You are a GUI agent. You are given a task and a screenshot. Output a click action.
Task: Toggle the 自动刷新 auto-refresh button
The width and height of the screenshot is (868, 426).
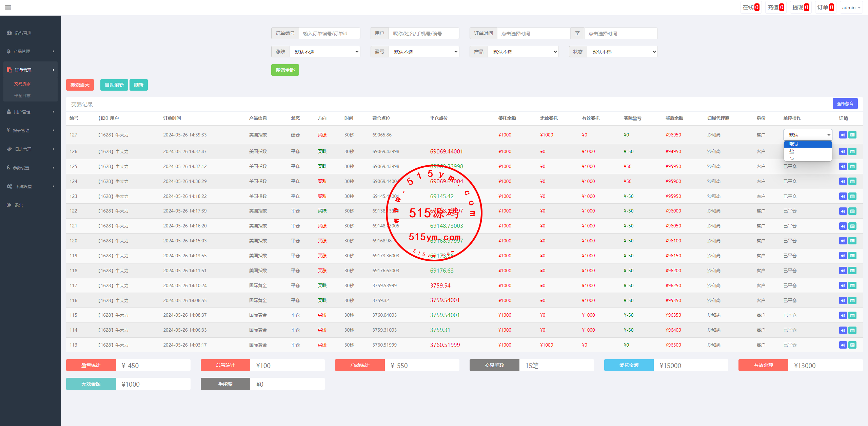tap(114, 85)
